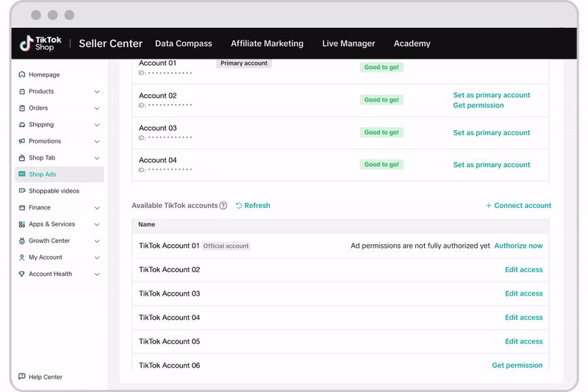This screenshot has width=588, height=392.
Task: Refresh available TikTok accounts list
Action: click(x=253, y=206)
